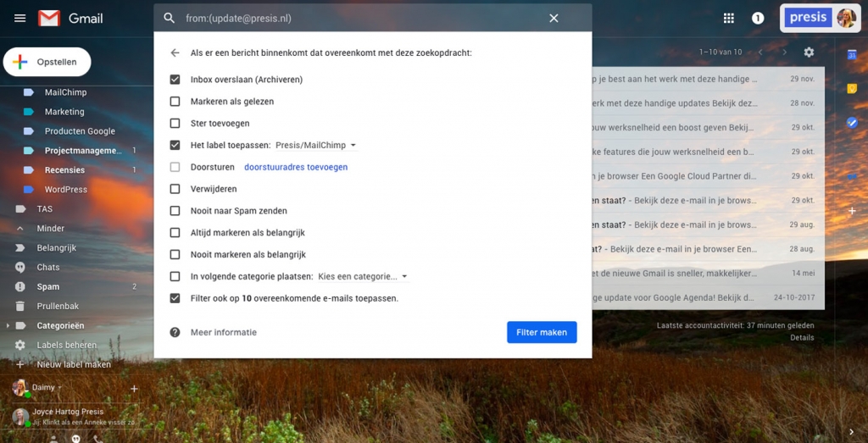This screenshot has width=868, height=443.
Task: Check Altijd markeren als belangrijk
Action: click(x=175, y=233)
